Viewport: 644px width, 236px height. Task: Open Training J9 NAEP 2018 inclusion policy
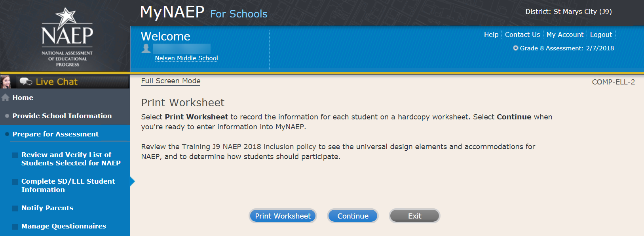tap(249, 147)
